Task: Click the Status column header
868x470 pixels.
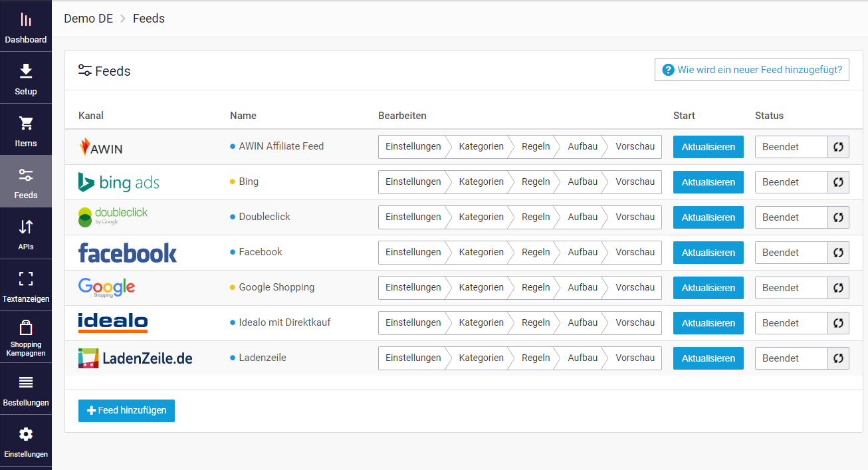Action: point(769,116)
